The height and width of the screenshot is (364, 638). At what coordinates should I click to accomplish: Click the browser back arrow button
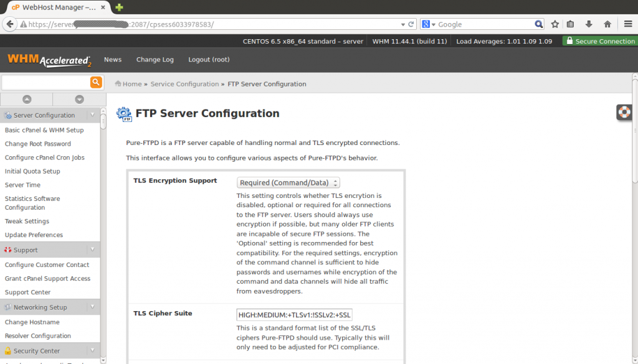click(10, 24)
